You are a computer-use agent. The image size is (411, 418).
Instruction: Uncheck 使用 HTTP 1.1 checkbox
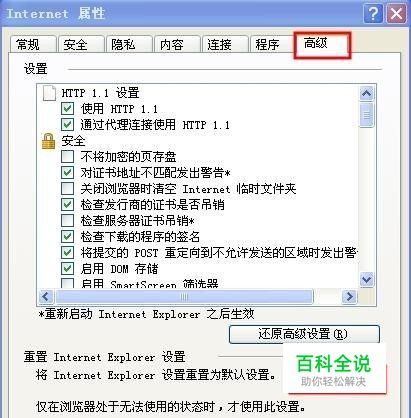click(x=67, y=109)
